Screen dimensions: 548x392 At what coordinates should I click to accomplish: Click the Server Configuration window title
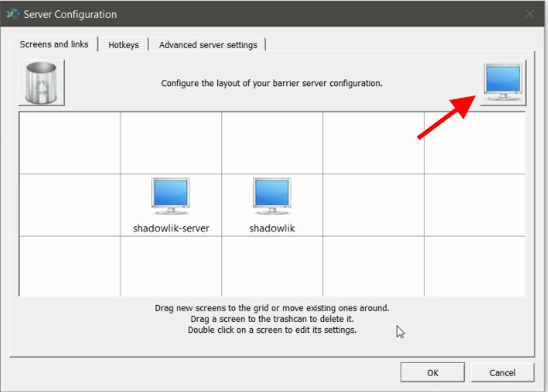point(70,15)
